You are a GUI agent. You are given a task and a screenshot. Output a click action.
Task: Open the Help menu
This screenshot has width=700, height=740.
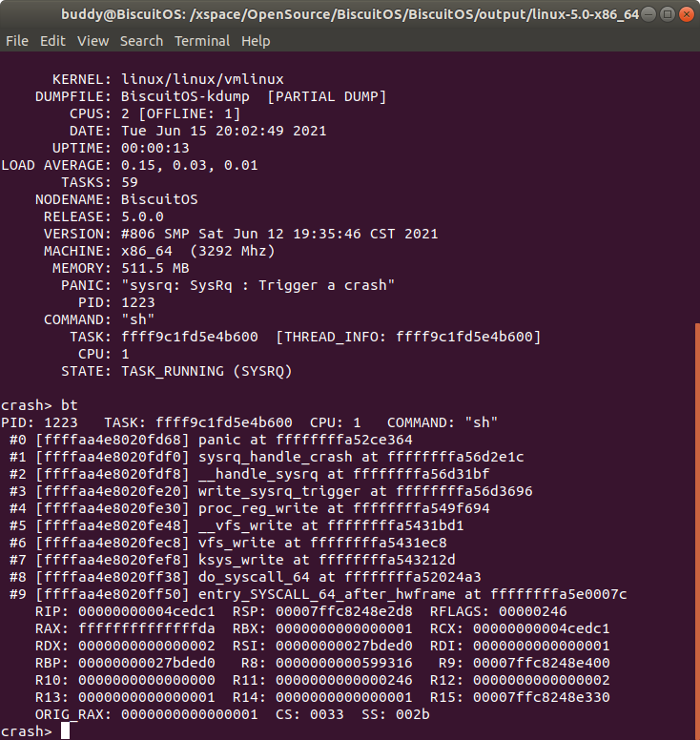pyautogui.click(x=256, y=41)
